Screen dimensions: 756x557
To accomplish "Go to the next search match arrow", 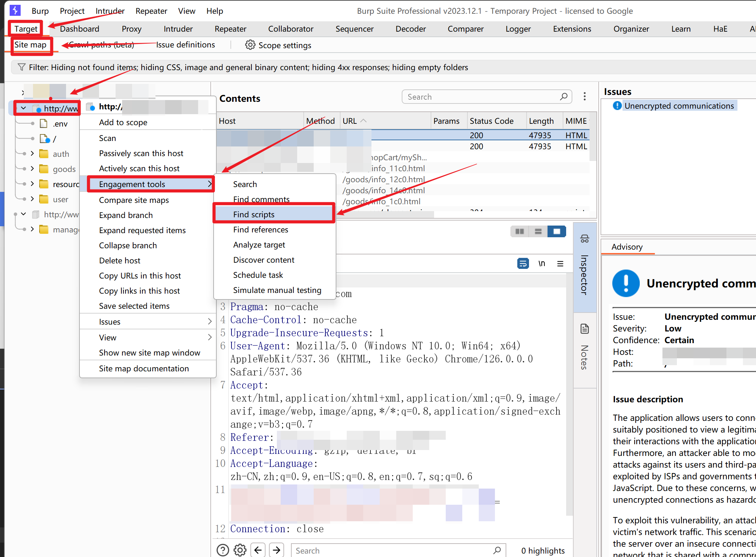I will (277, 550).
